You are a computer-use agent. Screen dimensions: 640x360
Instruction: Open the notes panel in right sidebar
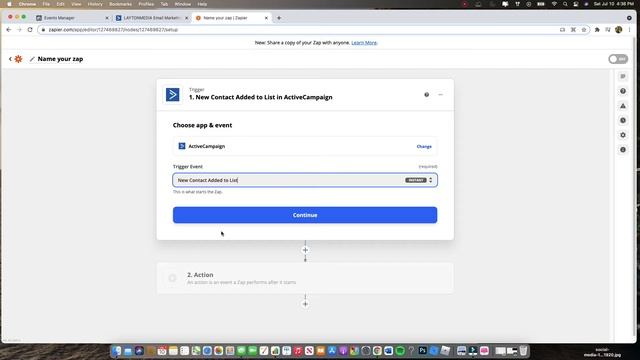pos(623,76)
